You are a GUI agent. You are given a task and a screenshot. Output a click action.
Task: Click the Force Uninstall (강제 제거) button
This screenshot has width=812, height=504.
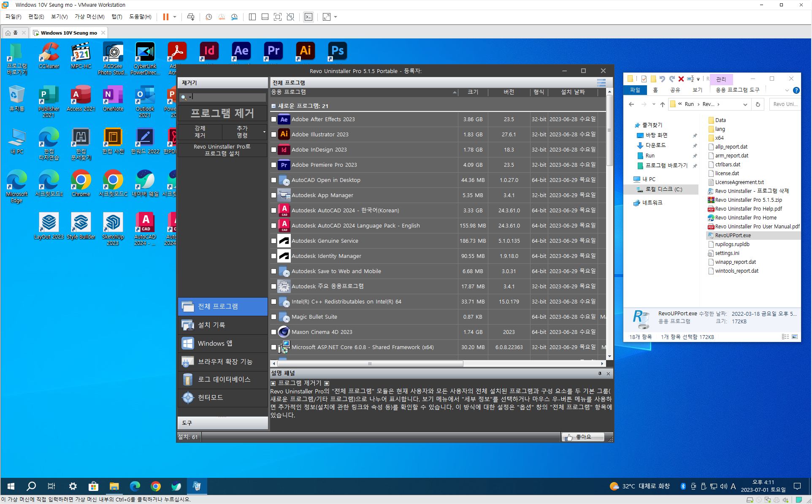coord(200,132)
